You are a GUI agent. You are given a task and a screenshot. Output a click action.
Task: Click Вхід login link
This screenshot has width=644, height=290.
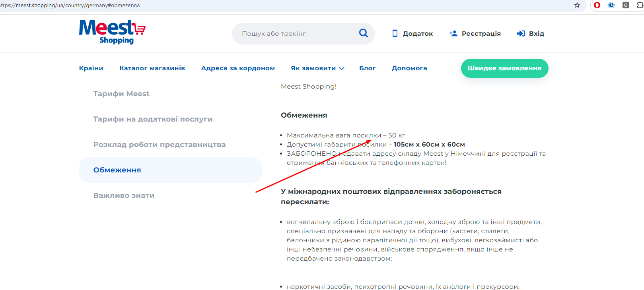pyautogui.click(x=531, y=33)
